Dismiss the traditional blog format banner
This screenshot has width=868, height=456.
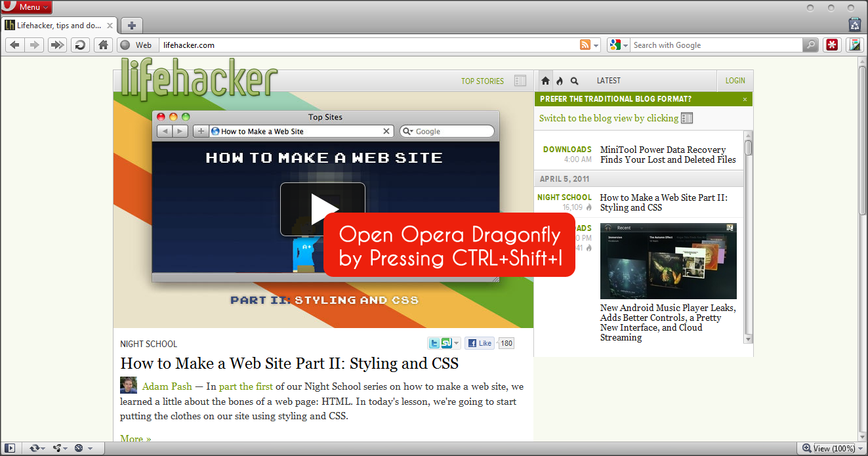pyautogui.click(x=745, y=100)
